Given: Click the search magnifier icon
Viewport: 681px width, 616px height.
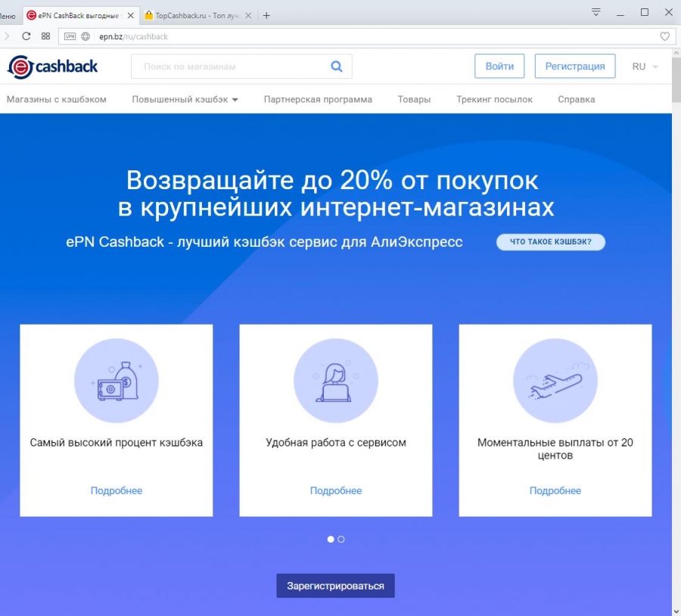Looking at the screenshot, I should pos(337,67).
